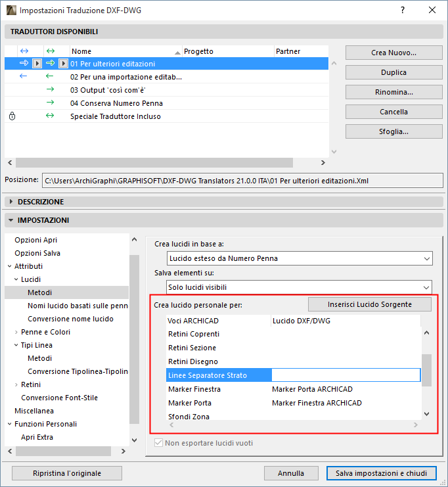Image resolution: width=448 pixels, height=487 pixels.
Task: Click blue left arrow of translator 02
Action: (23, 76)
